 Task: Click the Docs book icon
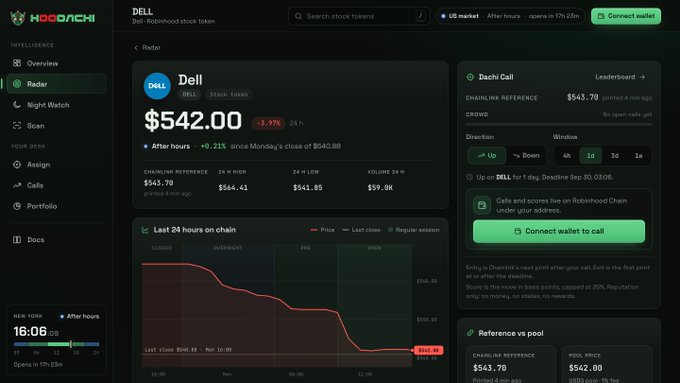pyautogui.click(x=17, y=239)
